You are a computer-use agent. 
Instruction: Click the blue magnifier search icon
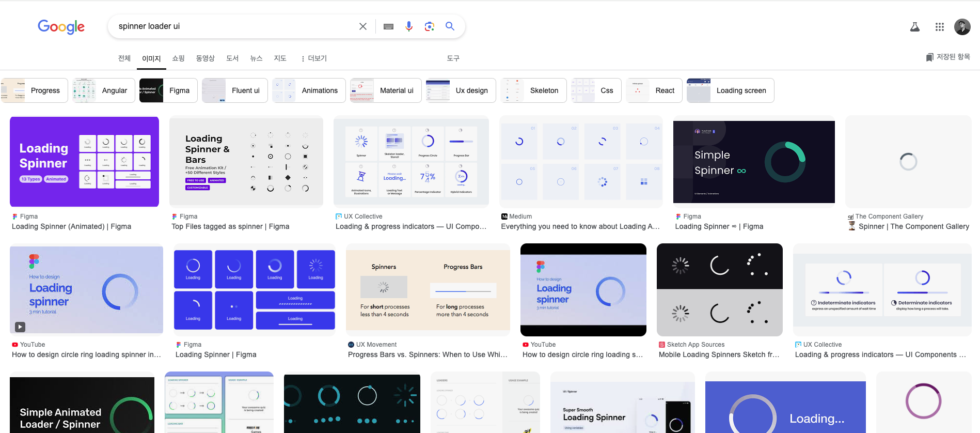450,26
